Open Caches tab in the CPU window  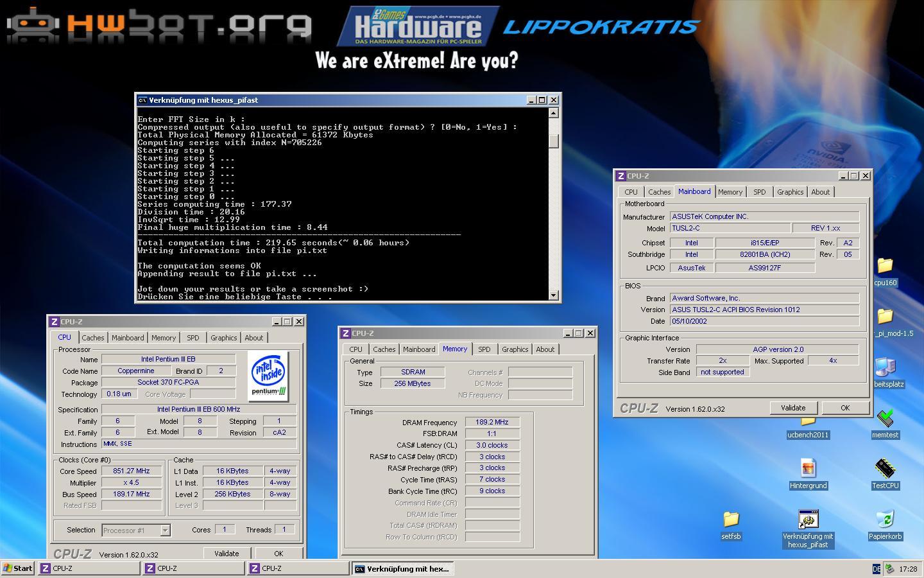[92, 338]
